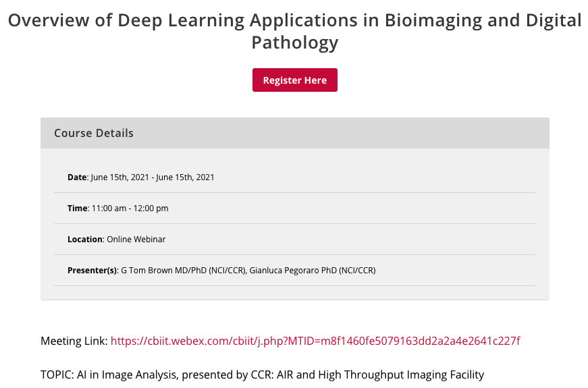Click the word Pathology in the heading
588x388 pixels.
click(294, 43)
